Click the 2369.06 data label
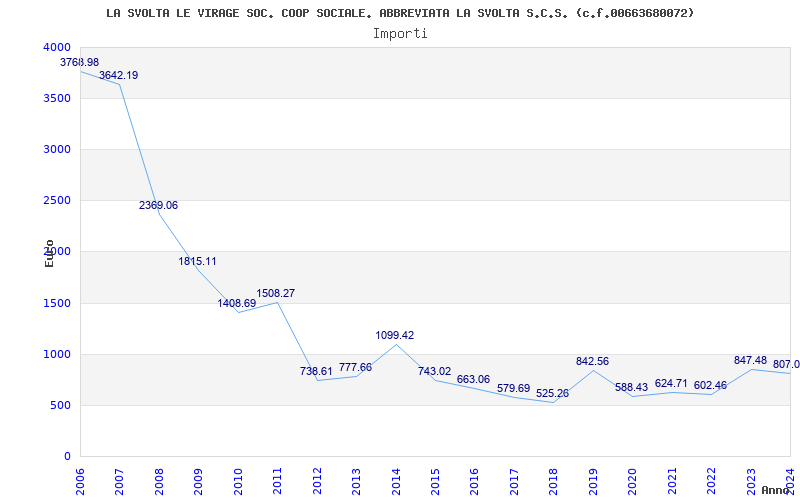800x500 pixels. pyautogui.click(x=158, y=206)
